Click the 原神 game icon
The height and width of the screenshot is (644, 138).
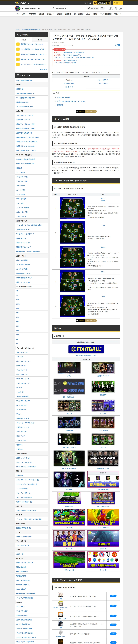(61, 595)
